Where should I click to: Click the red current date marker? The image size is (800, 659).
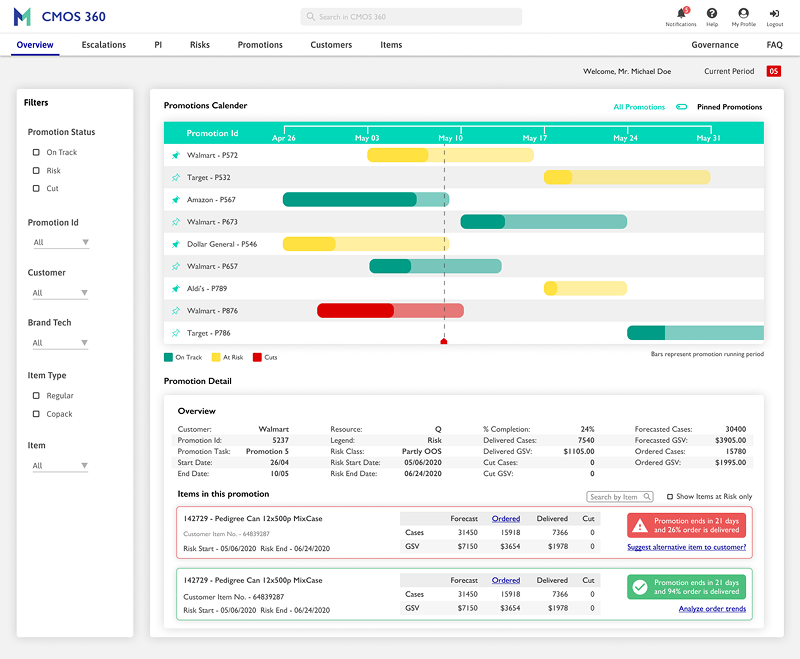point(444,341)
